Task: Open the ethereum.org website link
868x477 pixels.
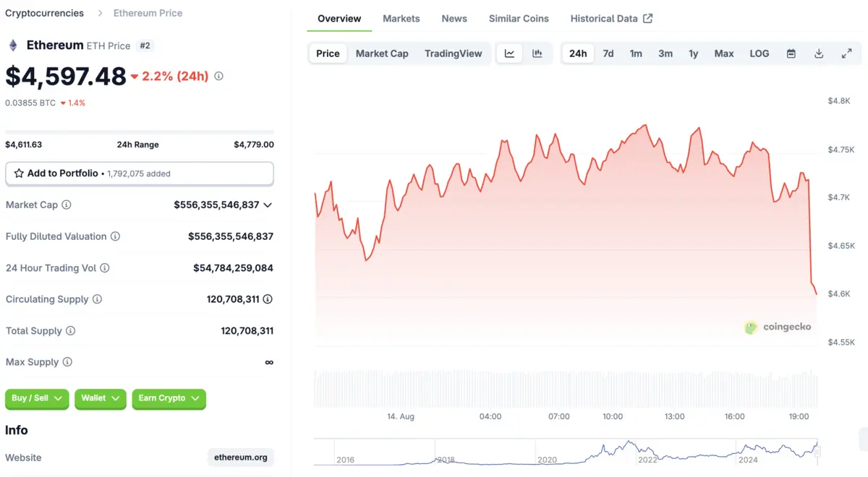Action: [x=241, y=457]
